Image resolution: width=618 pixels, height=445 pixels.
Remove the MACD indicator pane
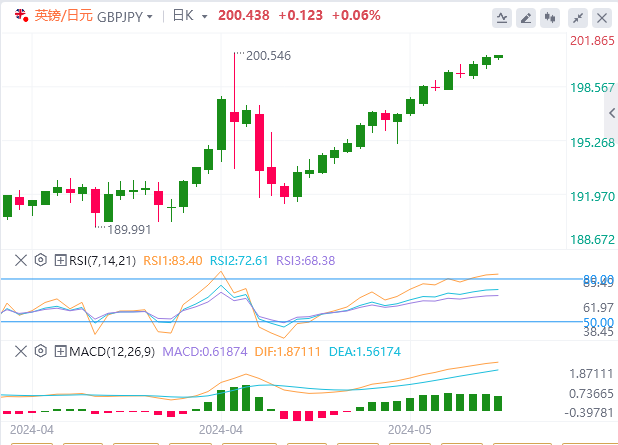pos(20,351)
